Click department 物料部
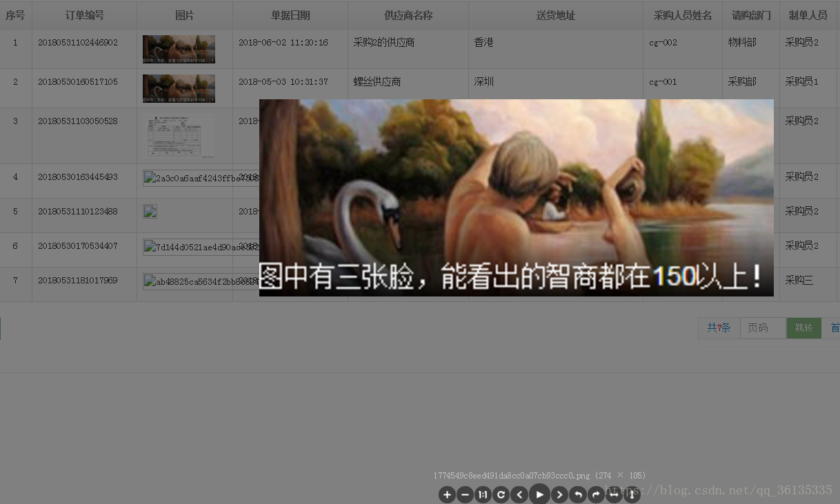The height and width of the screenshot is (504, 840). tap(742, 43)
